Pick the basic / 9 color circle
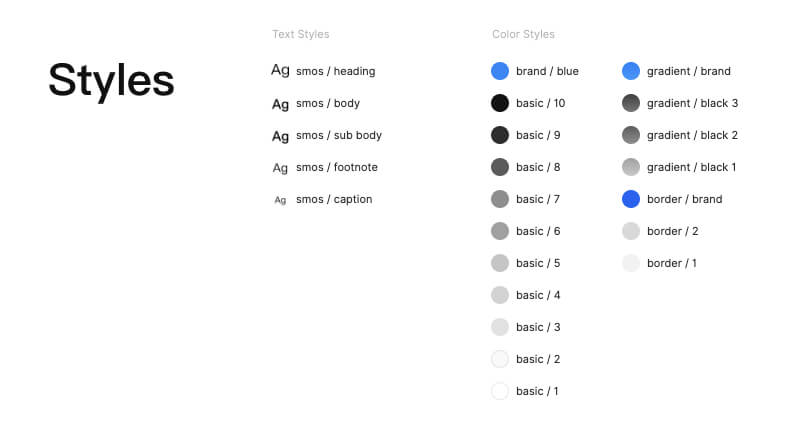This screenshot has height=428, width=800. [501, 135]
